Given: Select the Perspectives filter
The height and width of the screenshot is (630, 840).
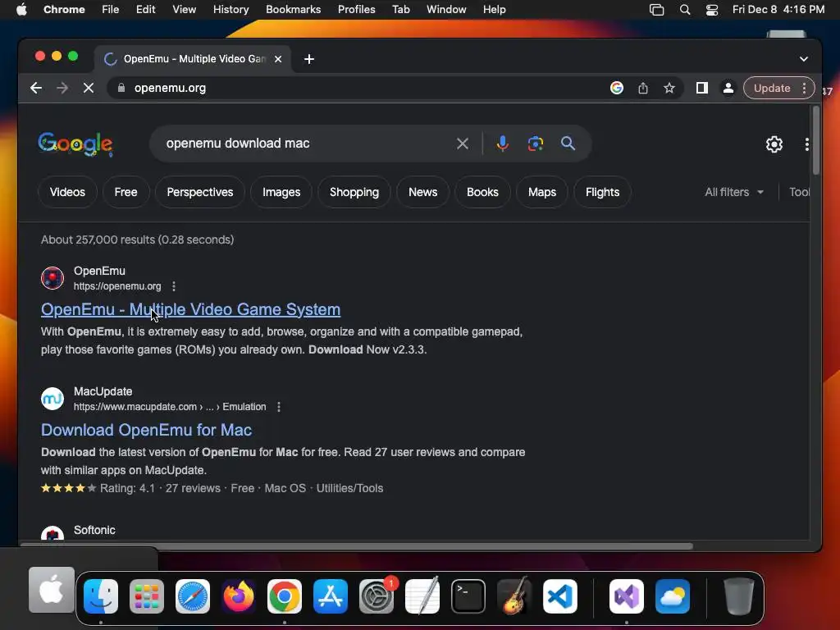Looking at the screenshot, I should pos(200,192).
